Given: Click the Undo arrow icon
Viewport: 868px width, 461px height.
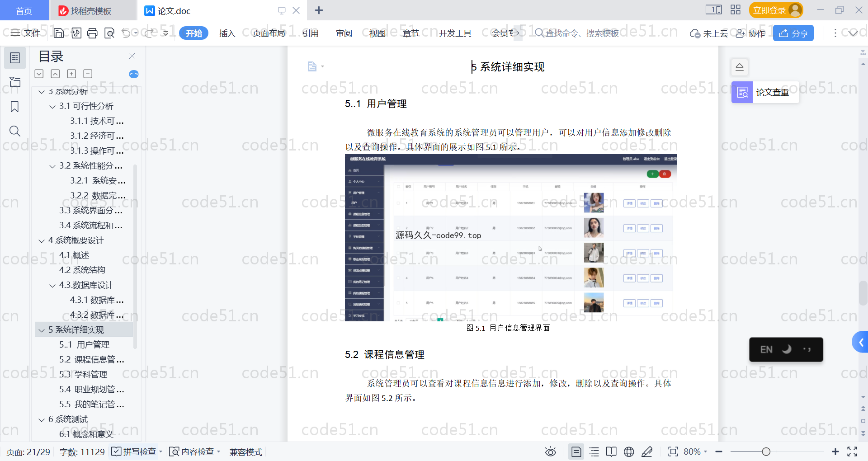Looking at the screenshot, I should click(126, 33).
